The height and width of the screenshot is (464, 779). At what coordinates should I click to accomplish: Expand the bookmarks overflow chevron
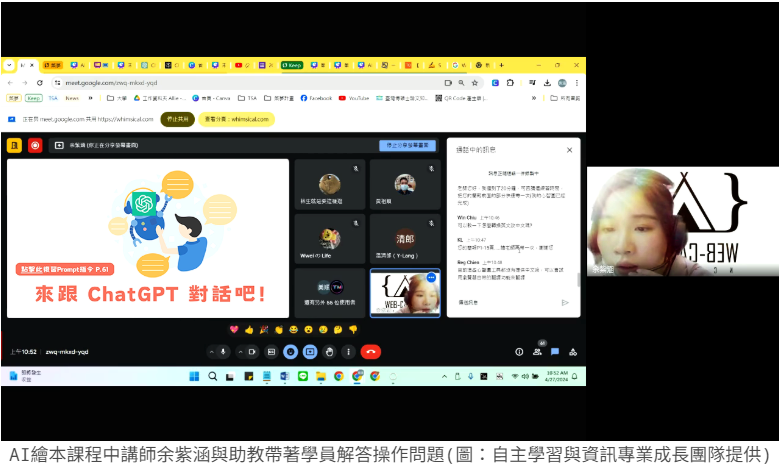[534, 98]
